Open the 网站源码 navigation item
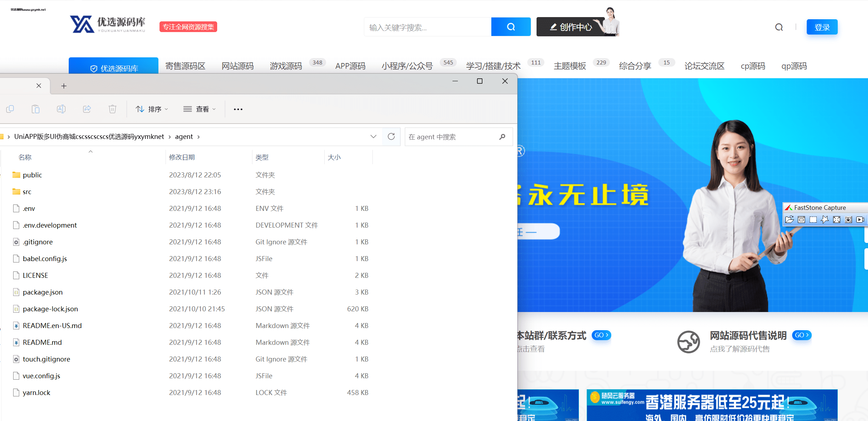868x421 pixels. click(x=237, y=66)
